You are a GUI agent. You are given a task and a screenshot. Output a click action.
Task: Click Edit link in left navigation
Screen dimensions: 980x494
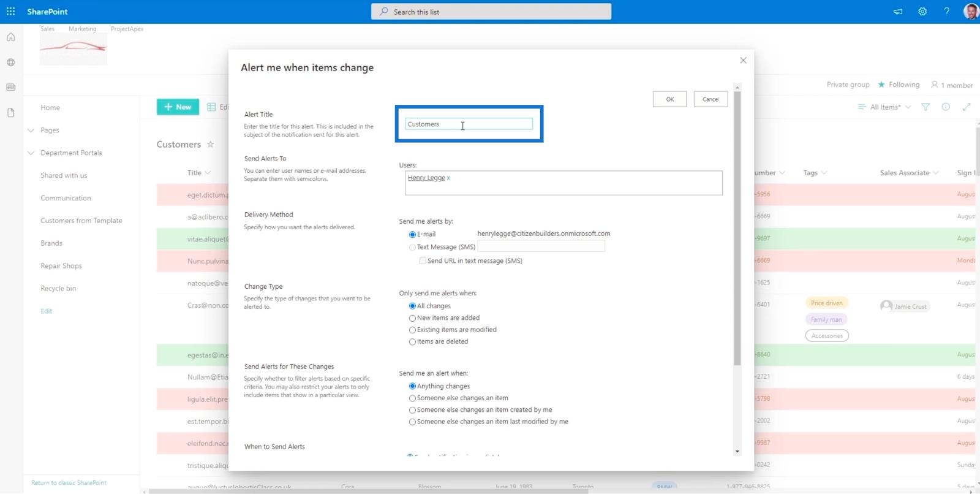point(47,311)
